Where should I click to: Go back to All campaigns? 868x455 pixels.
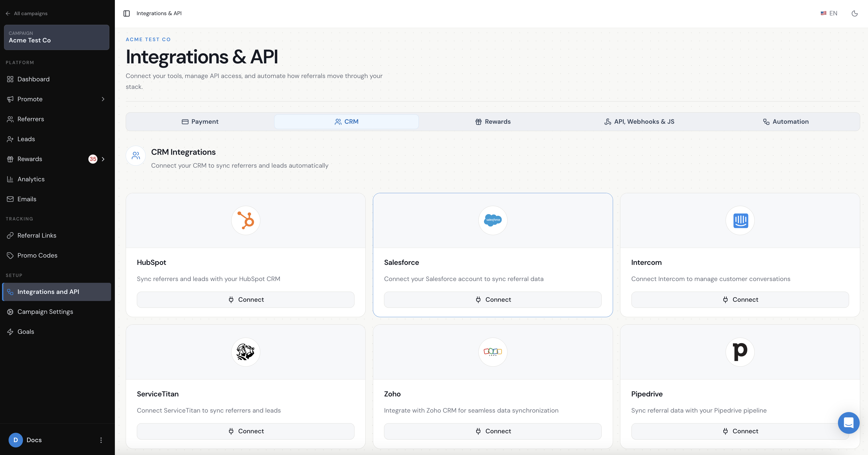point(27,13)
